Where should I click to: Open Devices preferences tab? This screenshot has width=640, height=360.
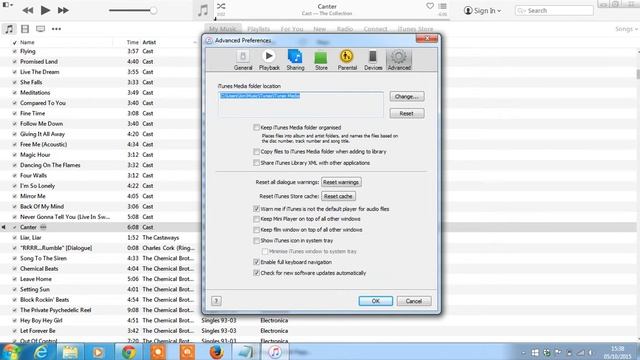pyautogui.click(x=373, y=60)
